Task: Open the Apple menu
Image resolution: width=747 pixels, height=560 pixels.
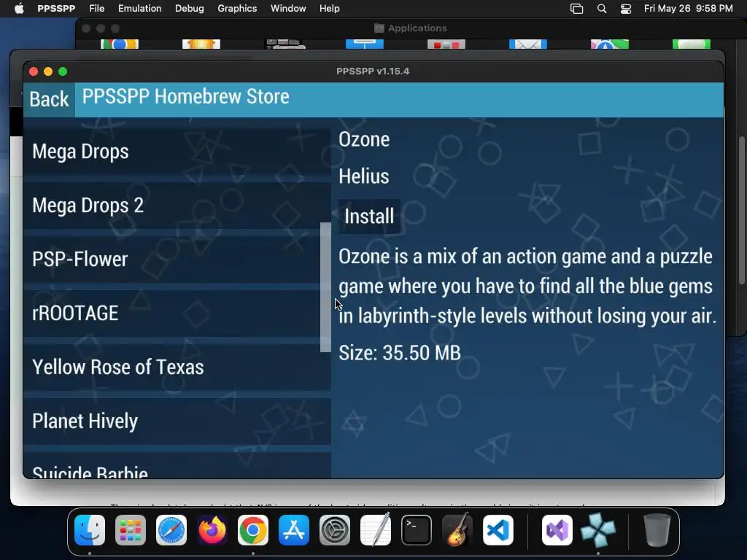Action: [x=19, y=9]
